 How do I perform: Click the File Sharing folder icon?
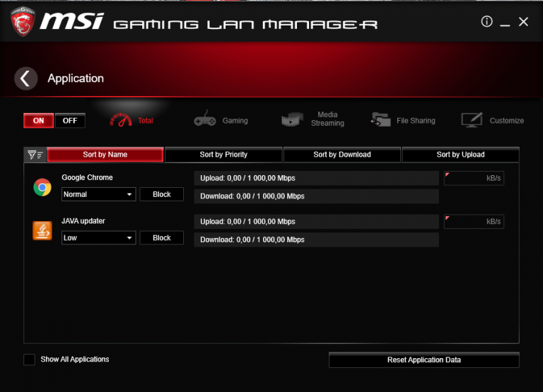click(x=380, y=119)
